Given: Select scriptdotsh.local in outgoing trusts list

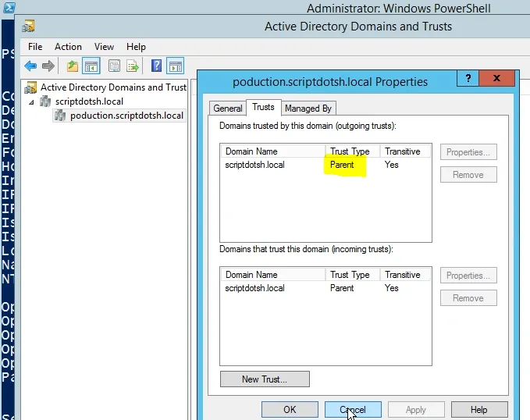Looking at the screenshot, I should point(255,165).
